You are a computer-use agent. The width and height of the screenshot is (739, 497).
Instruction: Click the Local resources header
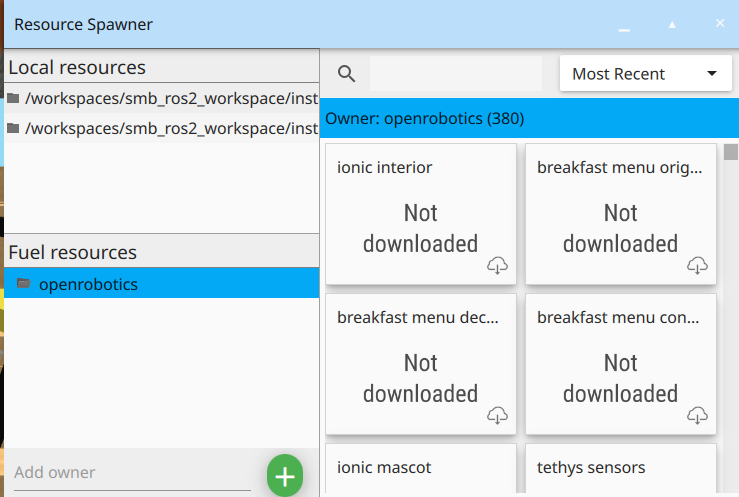(162, 67)
